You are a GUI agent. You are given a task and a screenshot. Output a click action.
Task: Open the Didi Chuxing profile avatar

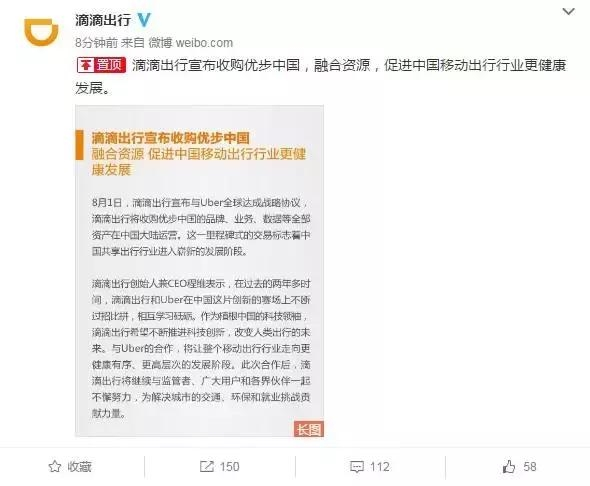pos(41,32)
